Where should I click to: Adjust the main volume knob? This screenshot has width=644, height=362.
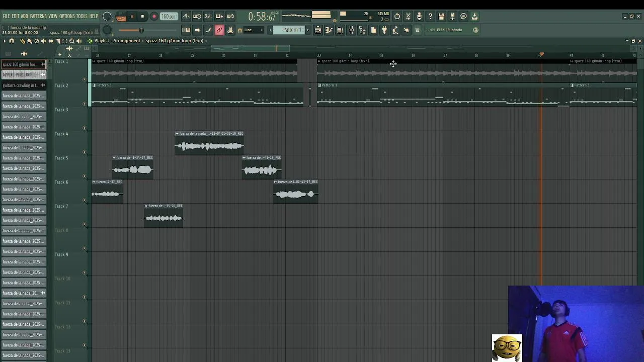tap(107, 17)
